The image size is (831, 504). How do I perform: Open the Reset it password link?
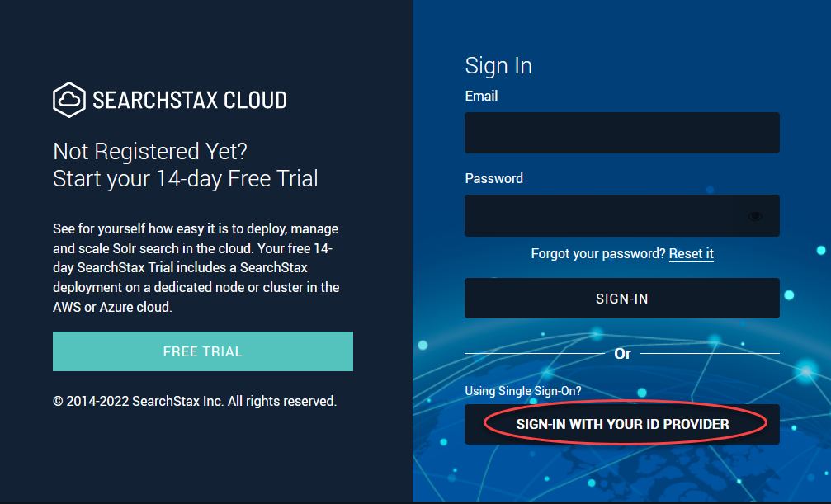click(x=691, y=254)
